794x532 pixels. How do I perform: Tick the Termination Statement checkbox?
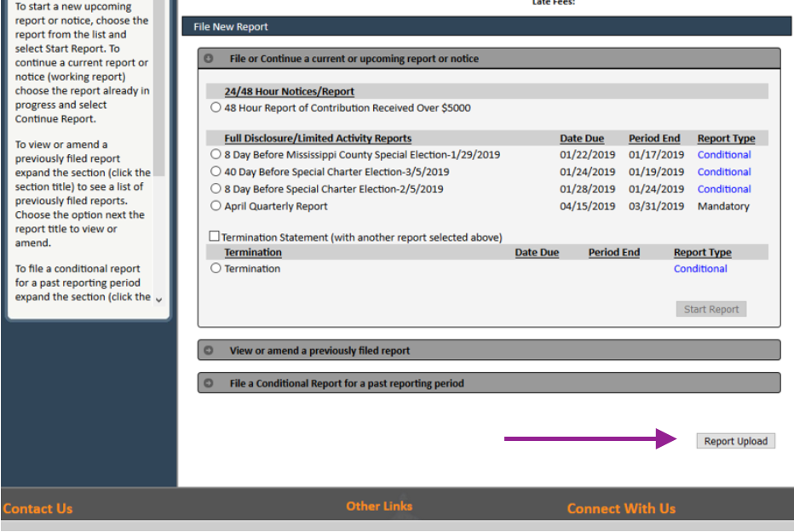click(214, 236)
